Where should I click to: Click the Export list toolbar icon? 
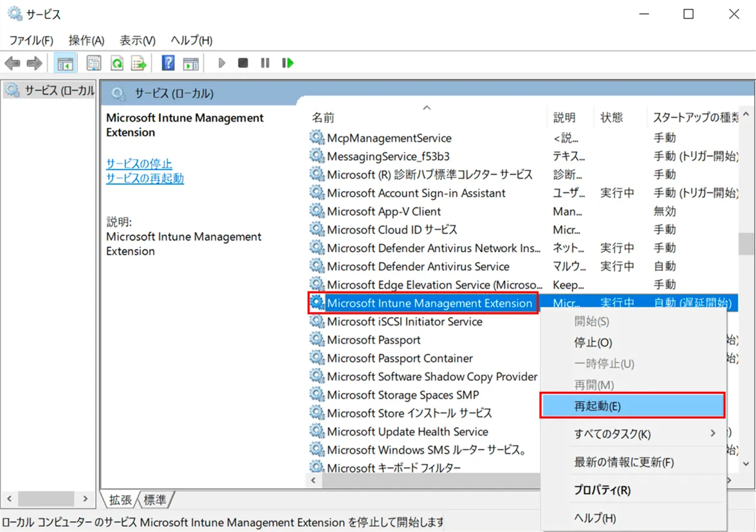138,63
